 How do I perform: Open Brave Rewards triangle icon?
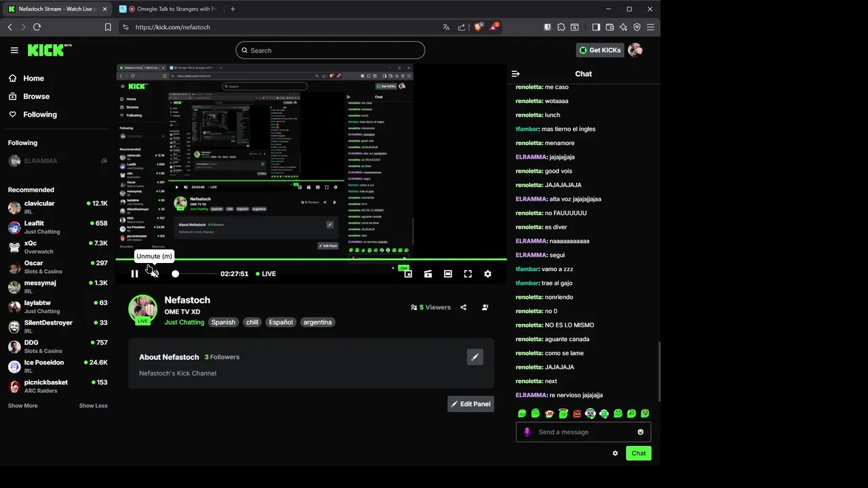coord(494,27)
